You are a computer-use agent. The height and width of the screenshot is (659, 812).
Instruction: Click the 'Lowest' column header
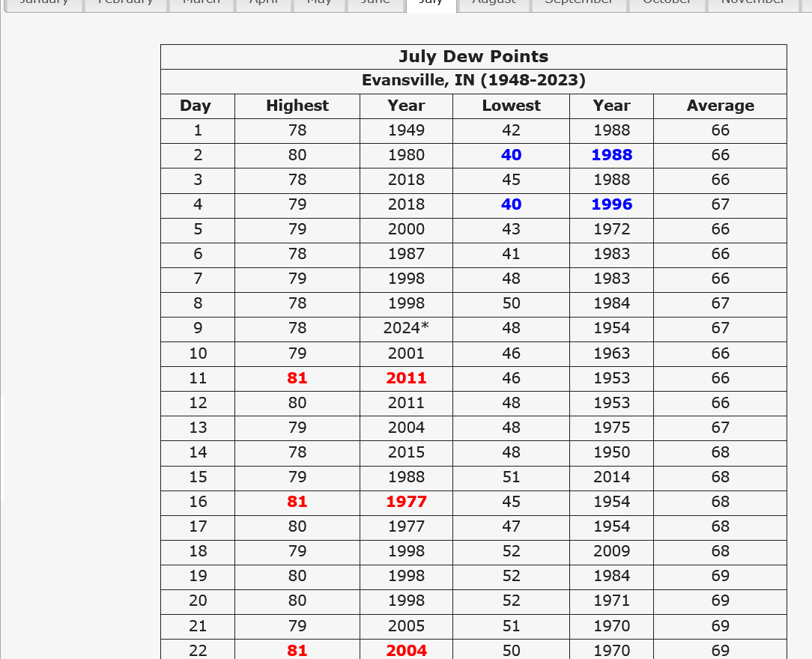[511, 106]
